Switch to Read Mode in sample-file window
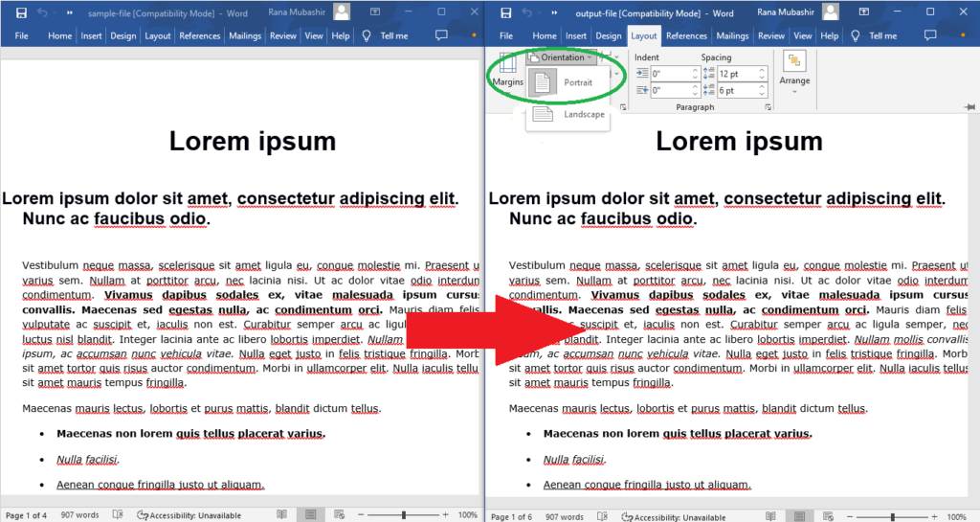 coord(283,515)
